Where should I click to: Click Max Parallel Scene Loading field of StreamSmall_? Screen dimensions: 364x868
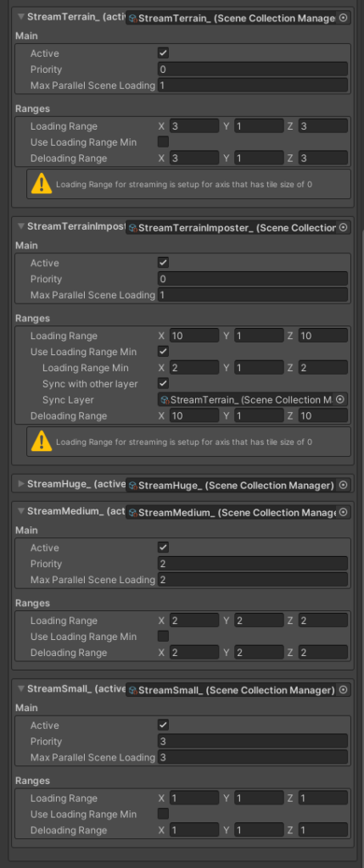[253, 757]
